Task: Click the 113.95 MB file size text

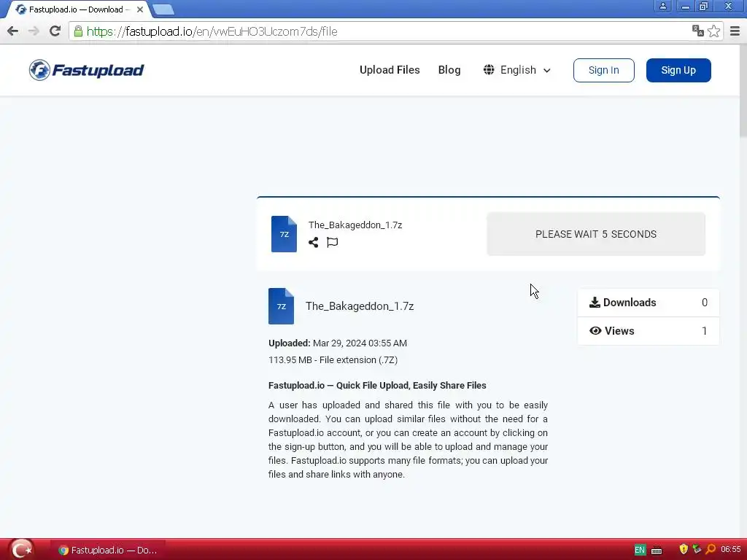Action: (x=290, y=359)
